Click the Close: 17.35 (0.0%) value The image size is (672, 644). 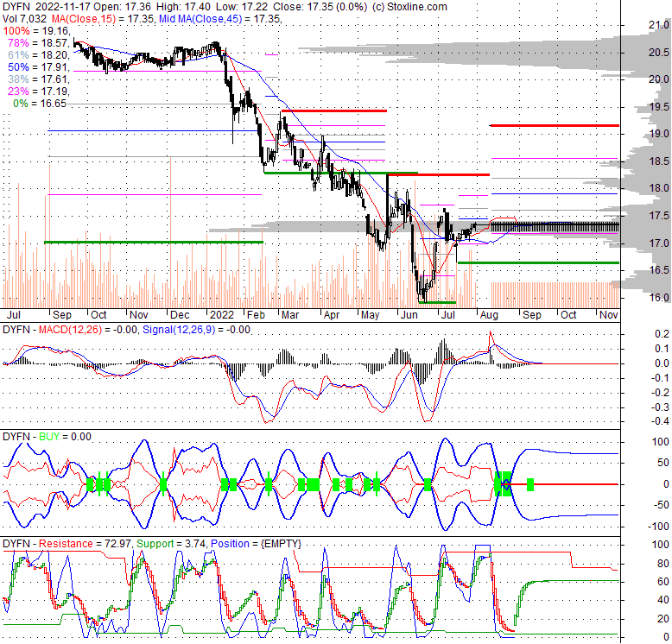pyautogui.click(x=320, y=7)
